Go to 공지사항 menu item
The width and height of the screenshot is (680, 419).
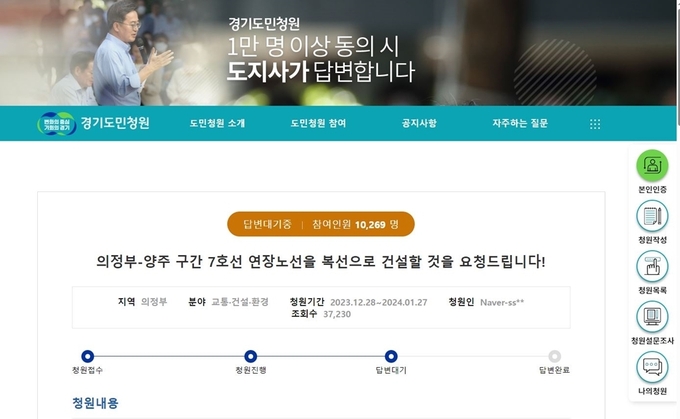pos(419,123)
